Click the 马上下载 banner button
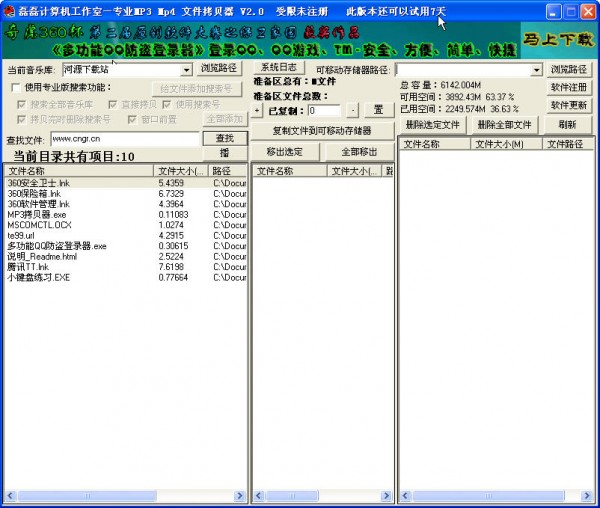 pyautogui.click(x=558, y=39)
